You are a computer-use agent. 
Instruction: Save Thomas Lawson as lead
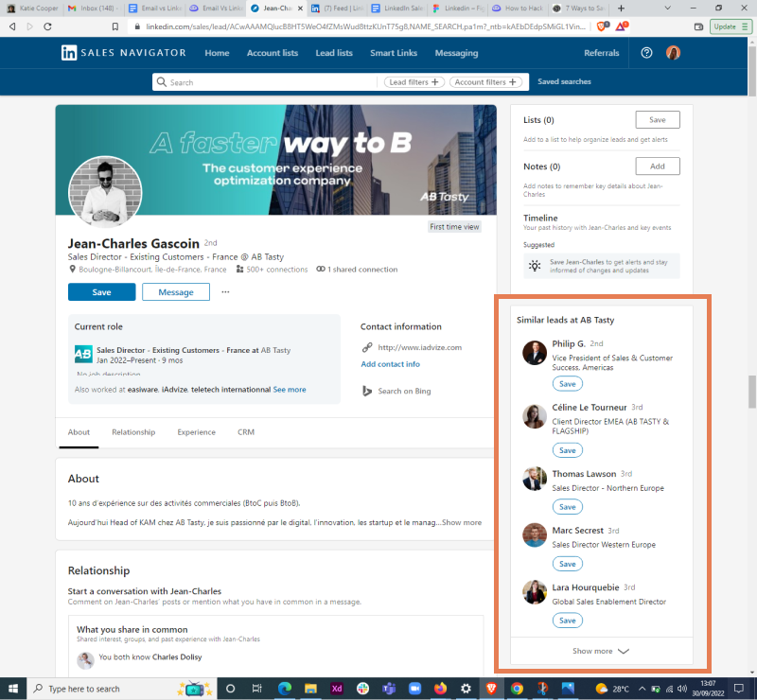point(567,507)
